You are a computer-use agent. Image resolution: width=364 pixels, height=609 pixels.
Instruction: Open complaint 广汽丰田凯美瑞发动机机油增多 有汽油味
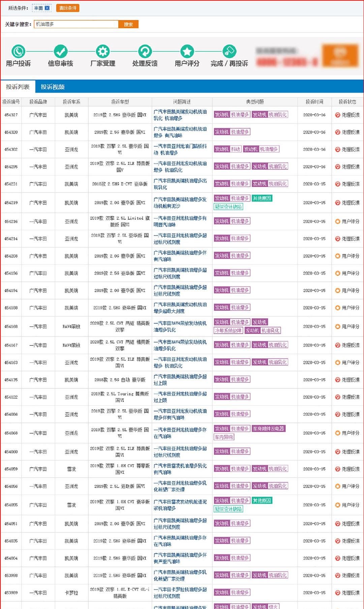tap(180, 132)
